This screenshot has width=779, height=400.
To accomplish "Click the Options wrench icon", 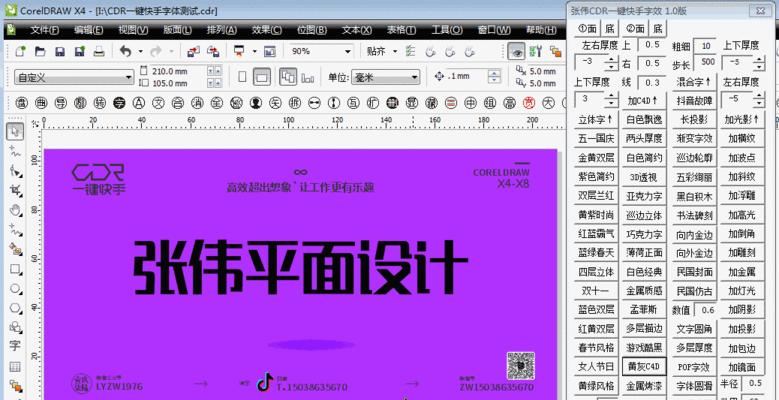I will click(536, 51).
